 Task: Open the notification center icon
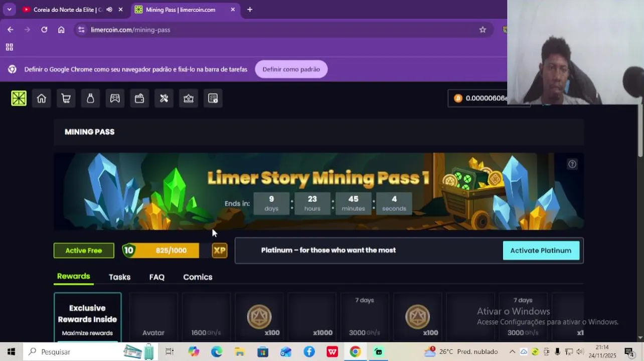tap(629, 351)
